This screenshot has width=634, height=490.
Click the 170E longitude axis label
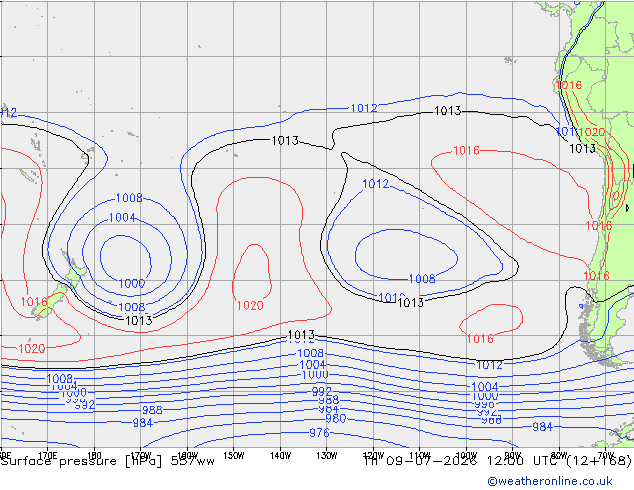pyautogui.click(x=47, y=456)
